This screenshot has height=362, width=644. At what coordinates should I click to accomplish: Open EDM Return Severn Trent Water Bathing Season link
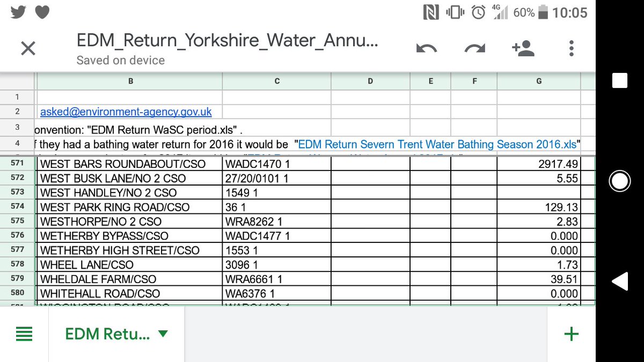[x=437, y=144]
